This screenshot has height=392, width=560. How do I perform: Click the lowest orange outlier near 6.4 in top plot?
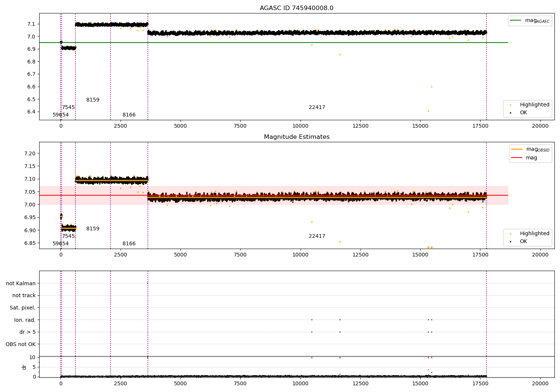coord(428,111)
